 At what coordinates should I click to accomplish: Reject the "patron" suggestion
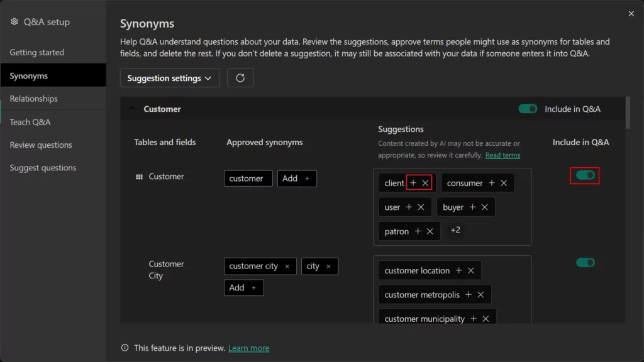pyautogui.click(x=431, y=231)
